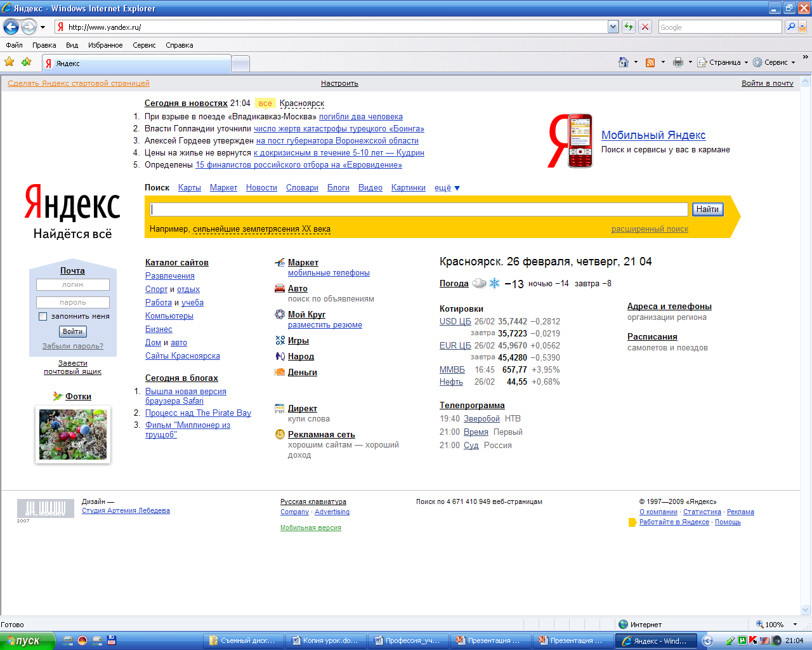This screenshot has width=812, height=650.
Task: Open the Файл menu
Action: [x=14, y=45]
